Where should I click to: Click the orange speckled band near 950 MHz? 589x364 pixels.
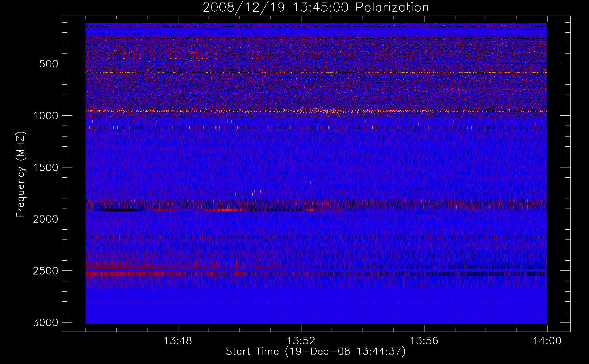click(x=316, y=111)
